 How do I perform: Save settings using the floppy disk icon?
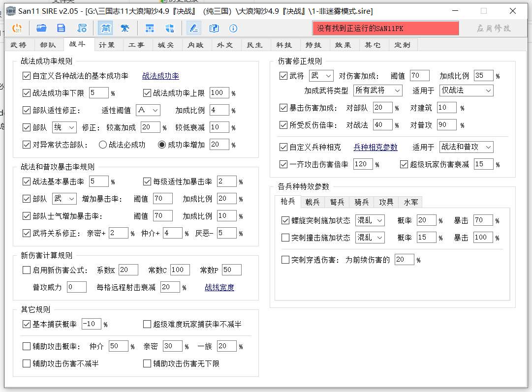pos(61,28)
